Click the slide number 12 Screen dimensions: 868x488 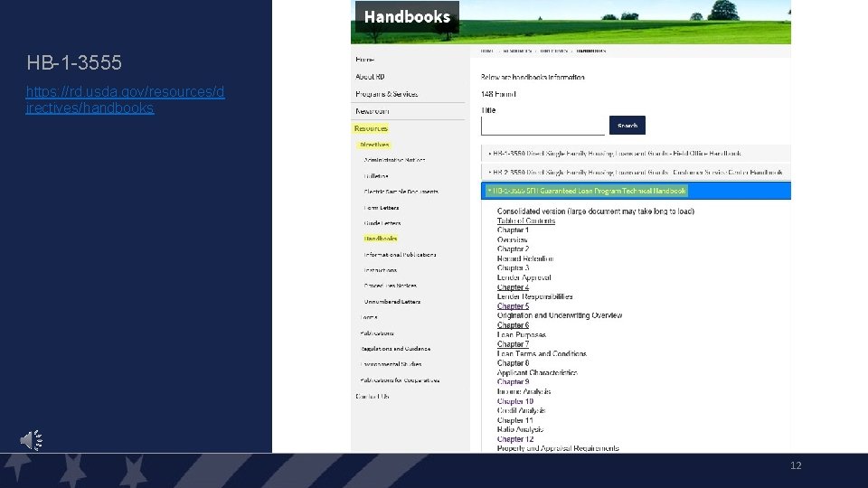click(796, 465)
